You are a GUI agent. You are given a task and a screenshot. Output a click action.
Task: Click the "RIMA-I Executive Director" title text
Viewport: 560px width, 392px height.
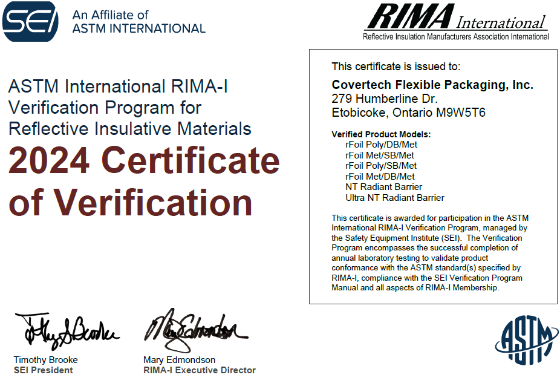pos(199,370)
